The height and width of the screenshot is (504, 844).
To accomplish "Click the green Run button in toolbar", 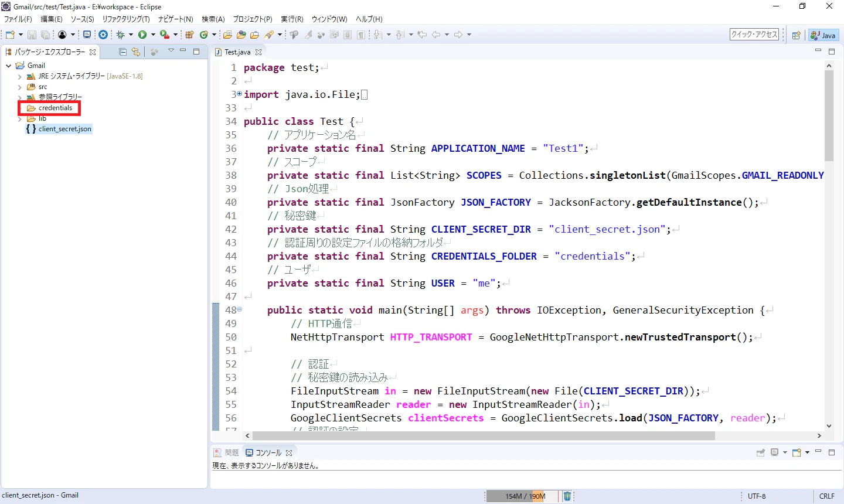I will tap(142, 35).
